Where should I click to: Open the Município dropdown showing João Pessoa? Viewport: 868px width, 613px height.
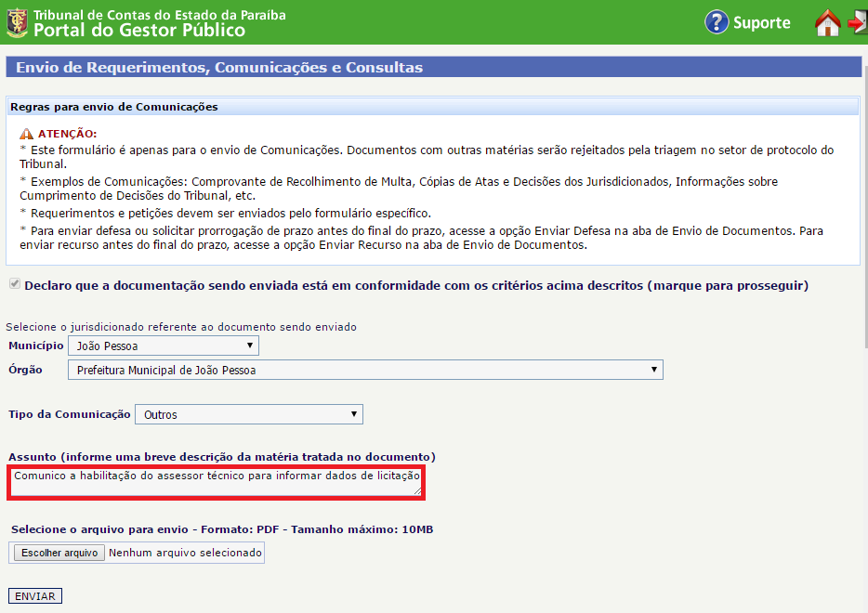tap(163, 346)
